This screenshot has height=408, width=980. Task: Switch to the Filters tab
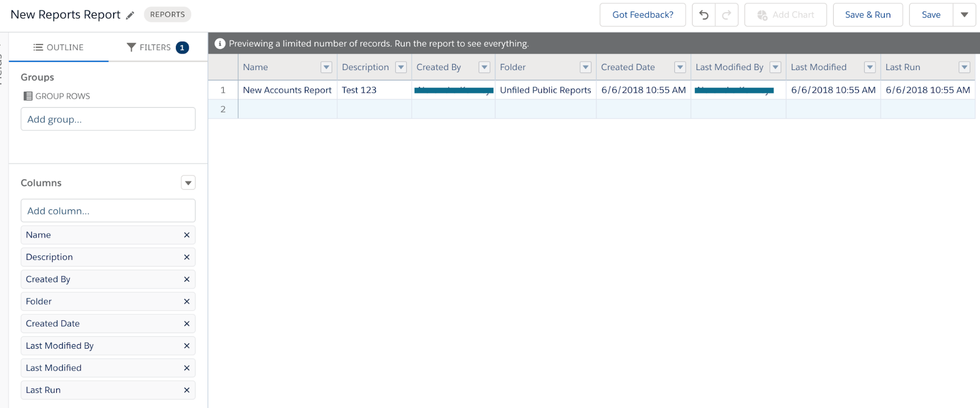pyautogui.click(x=158, y=47)
